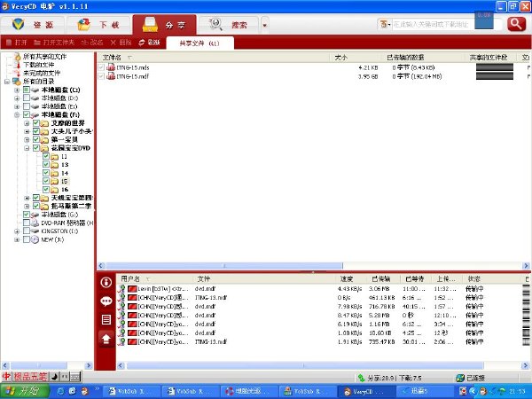
Task: Collapse the 本地磁盘 (F:) node
Action: point(17,114)
